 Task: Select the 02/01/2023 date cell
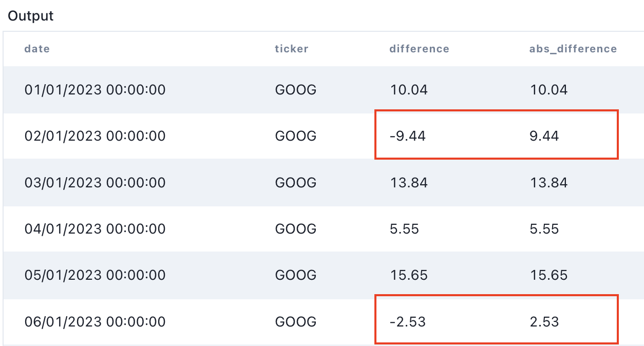click(95, 136)
